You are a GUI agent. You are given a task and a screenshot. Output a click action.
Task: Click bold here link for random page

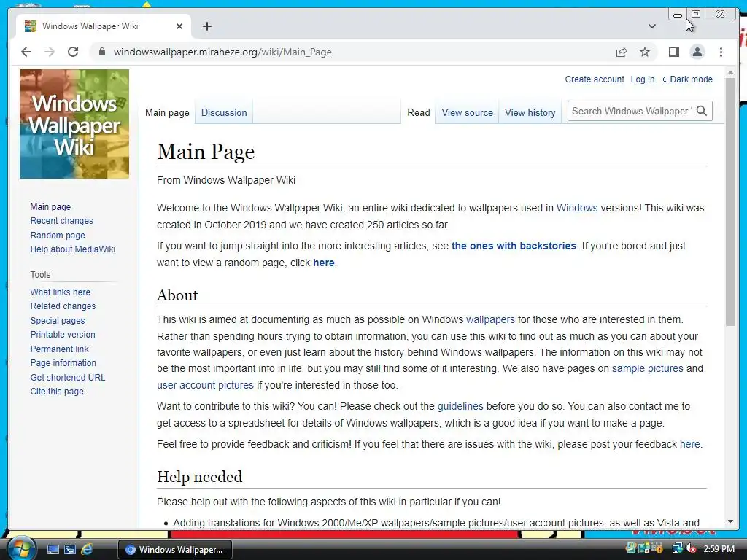(323, 262)
